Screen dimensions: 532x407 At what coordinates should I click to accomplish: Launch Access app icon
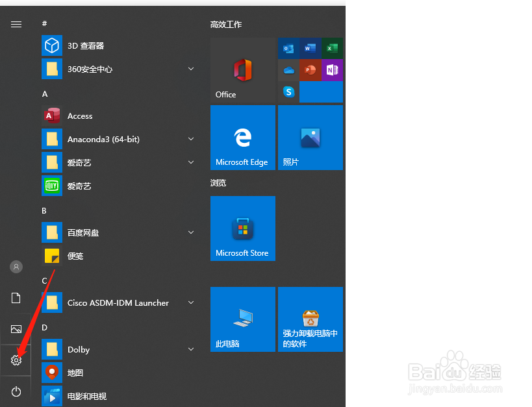tap(52, 116)
